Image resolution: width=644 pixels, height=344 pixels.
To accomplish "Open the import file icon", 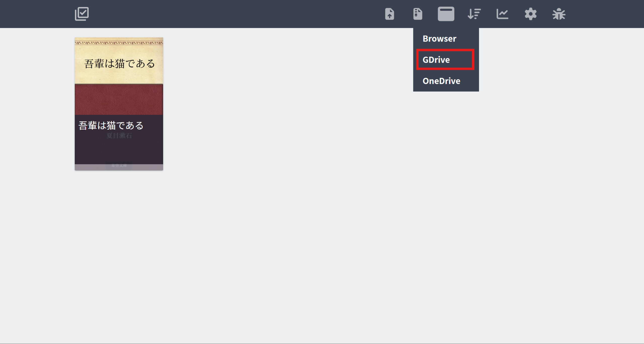I will [x=389, y=14].
